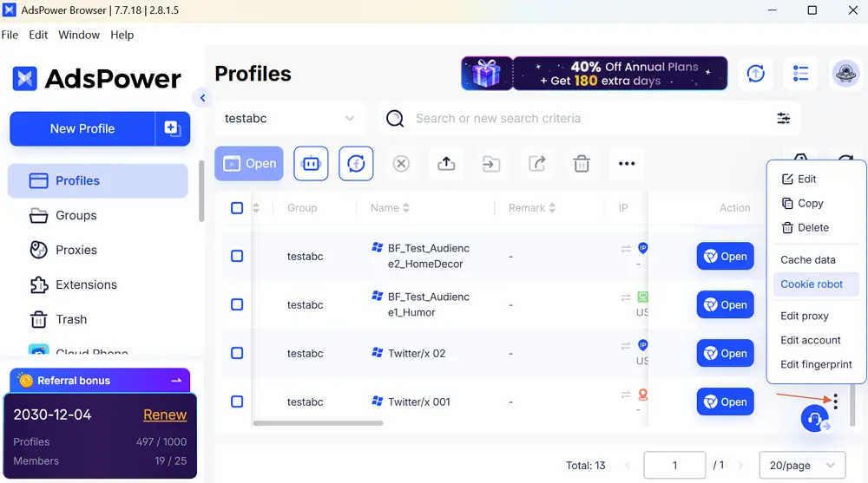Click the RPA robot toolbar icon
The image size is (868, 483).
[x=311, y=163]
